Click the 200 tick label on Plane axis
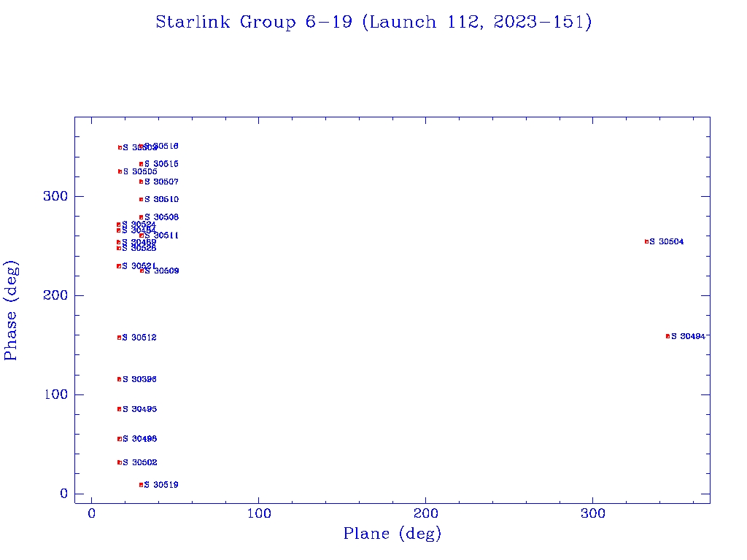The height and width of the screenshot is (560, 747). [425, 513]
